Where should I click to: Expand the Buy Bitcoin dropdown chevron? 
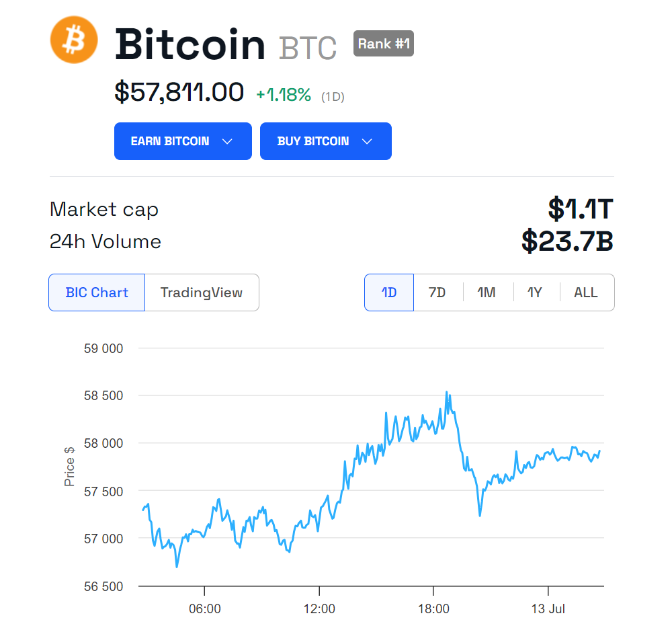coord(367,141)
